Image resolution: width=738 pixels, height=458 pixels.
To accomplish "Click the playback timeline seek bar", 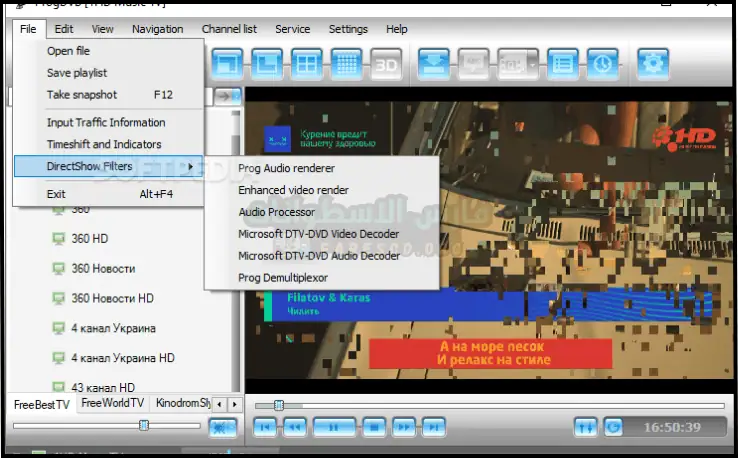I will coord(490,405).
